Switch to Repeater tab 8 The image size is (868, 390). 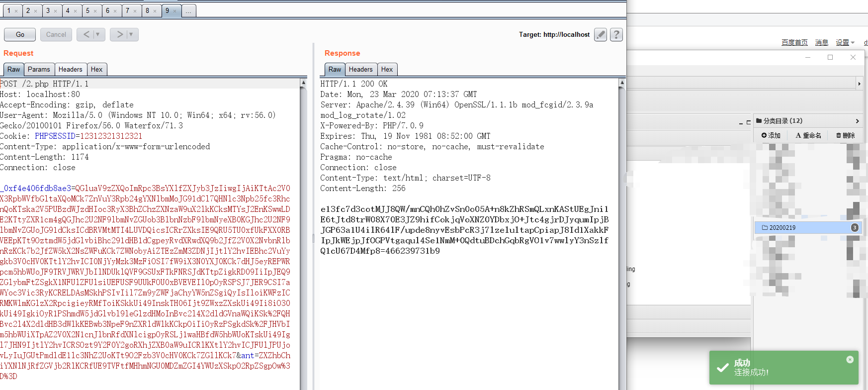(x=147, y=10)
